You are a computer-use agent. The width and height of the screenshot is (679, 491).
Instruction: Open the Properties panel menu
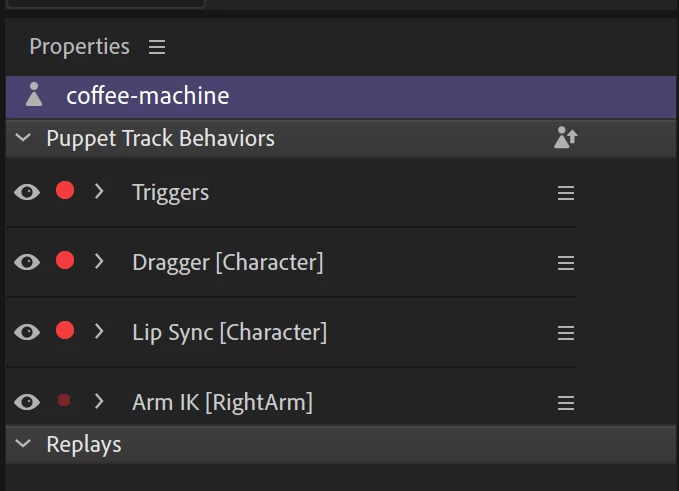click(x=157, y=47)
